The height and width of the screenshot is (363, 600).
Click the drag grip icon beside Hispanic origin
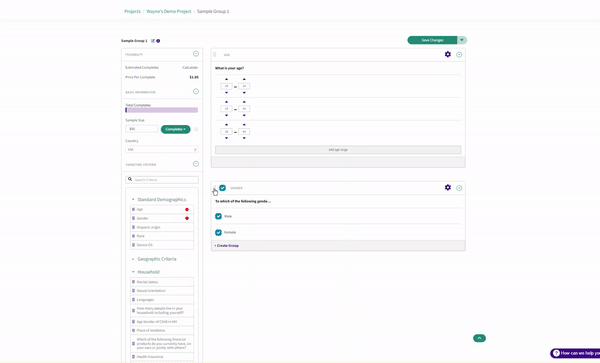click(x=133, y=227)
